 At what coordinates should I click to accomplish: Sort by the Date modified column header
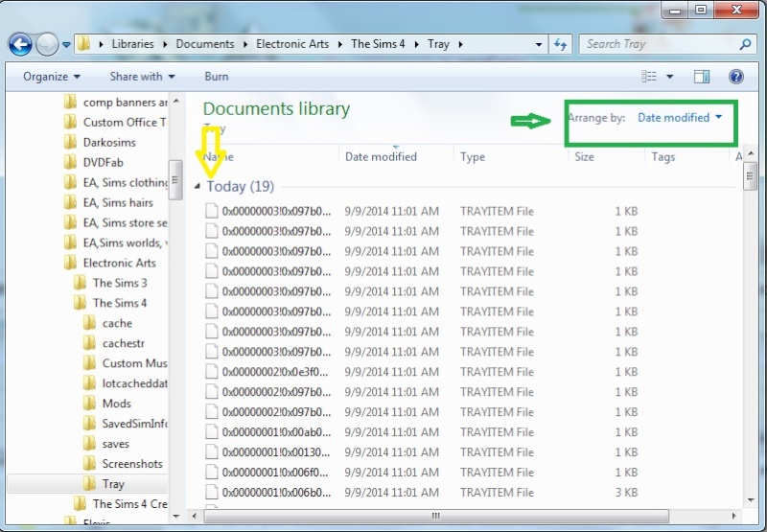tap(395, 157)
